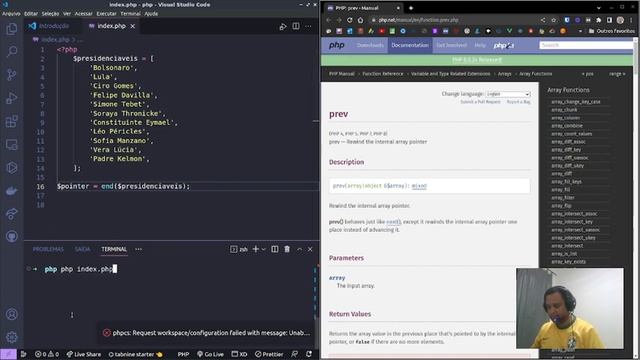Open the Get Involved link
640x360 pixels.
[x=451, y=45]
